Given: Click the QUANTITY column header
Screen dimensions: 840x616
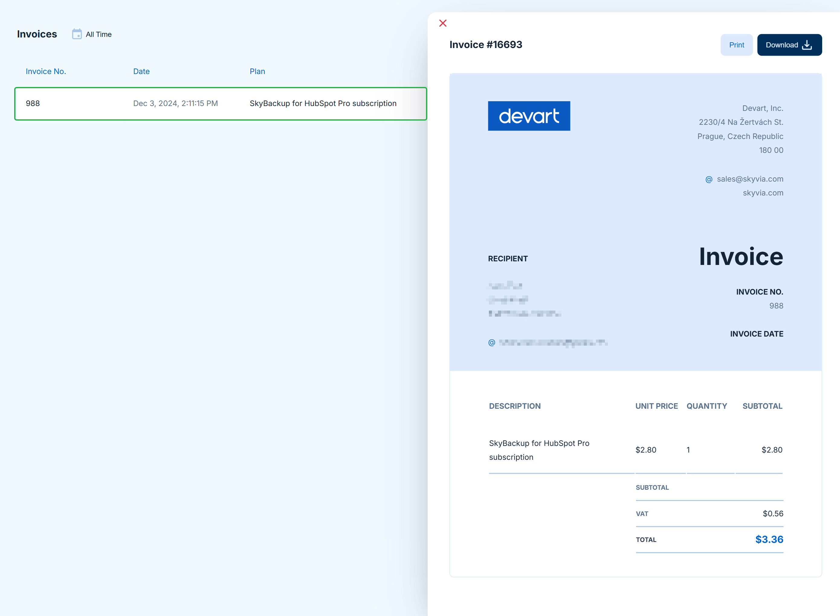Looking at the screenshot, I should click(706, 406).
